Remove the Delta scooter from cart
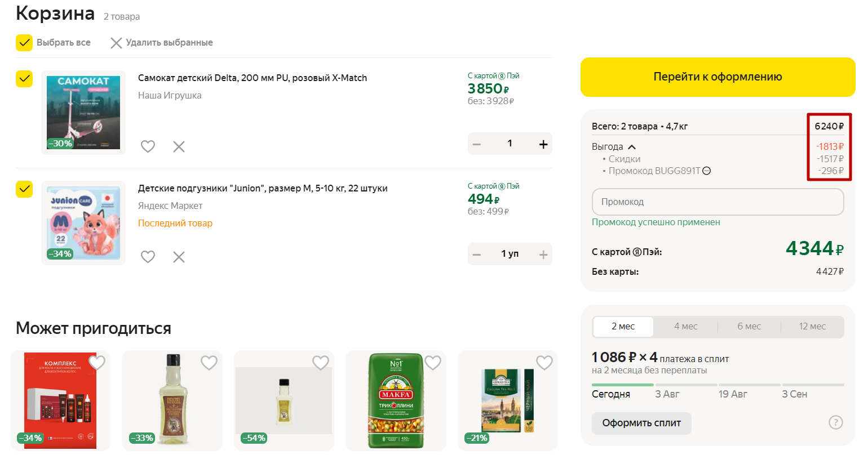868x455 pixels. pyautogui.click(x=179, y=146)
